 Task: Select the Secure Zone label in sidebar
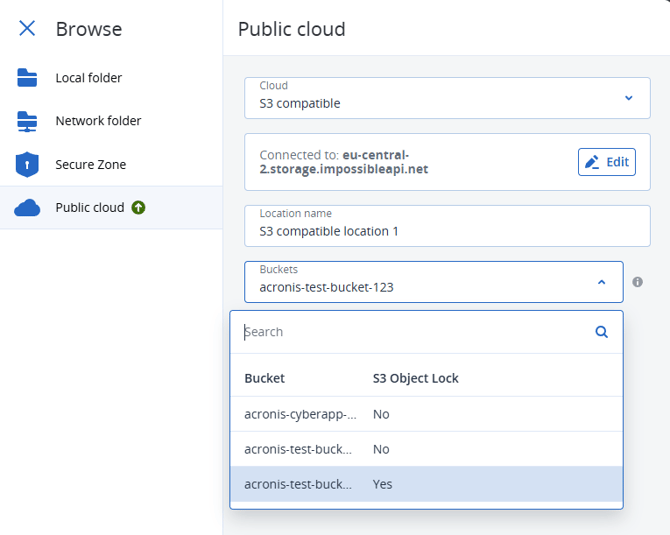click(x=91, y=164)
